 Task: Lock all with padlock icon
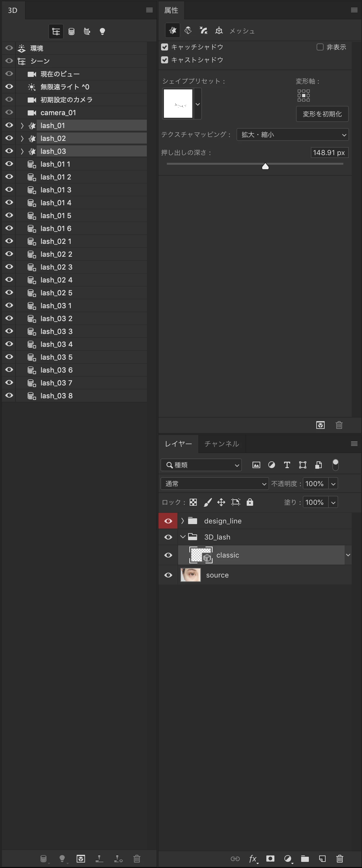click(250, 502)
